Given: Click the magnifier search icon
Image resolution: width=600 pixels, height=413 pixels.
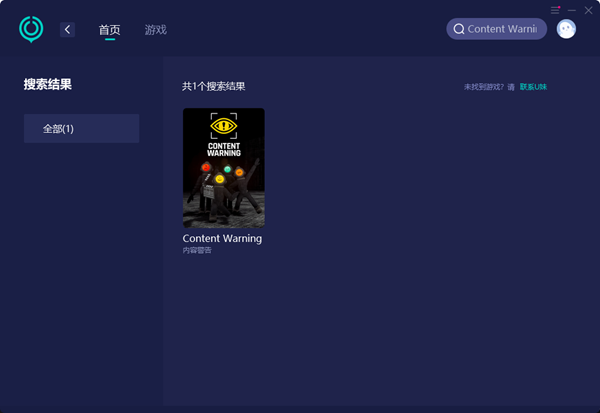Looking at the screenshot, I should pos(459,29).
